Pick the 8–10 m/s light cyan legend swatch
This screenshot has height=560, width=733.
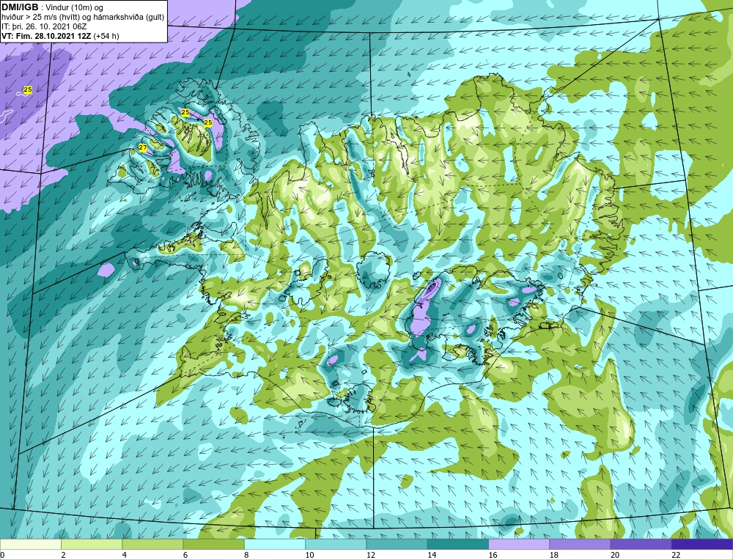point(275,544)
